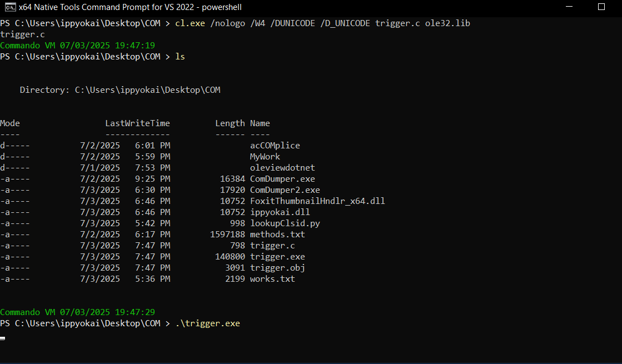Click the MyWork directory entry
The height and width of the screenshot is (364, 622).
pos(265,157)
